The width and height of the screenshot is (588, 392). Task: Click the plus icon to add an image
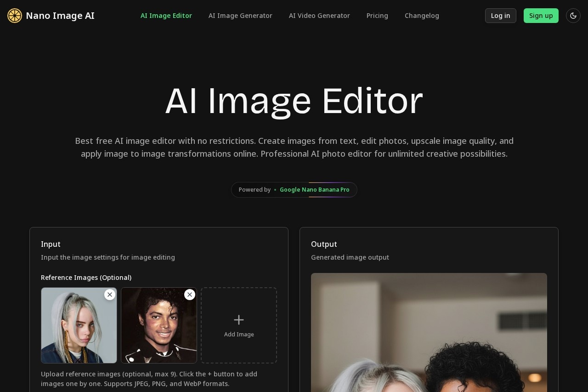238,319
